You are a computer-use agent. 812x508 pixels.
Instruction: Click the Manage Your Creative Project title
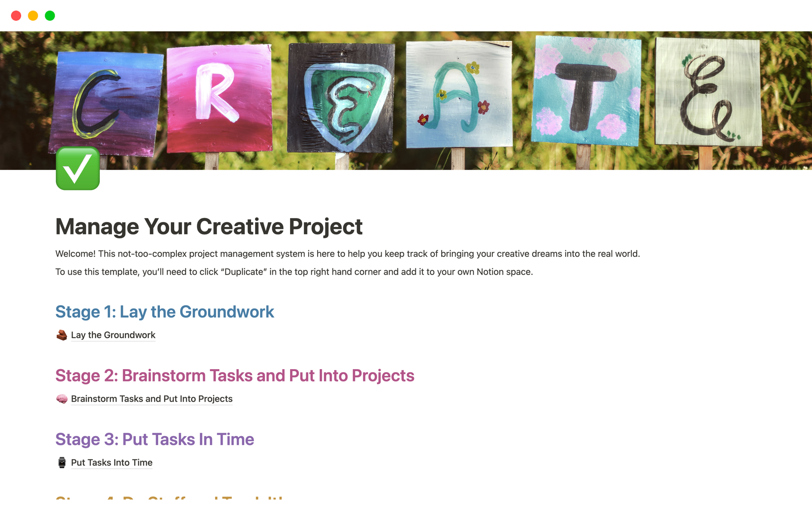click(209, 226)
